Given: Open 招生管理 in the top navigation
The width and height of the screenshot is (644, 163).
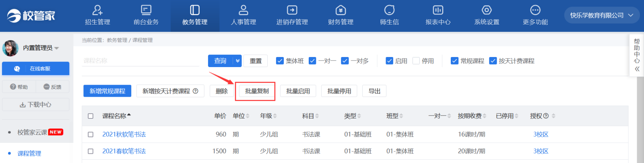Looking at the screenshot, I should [97, 16].
